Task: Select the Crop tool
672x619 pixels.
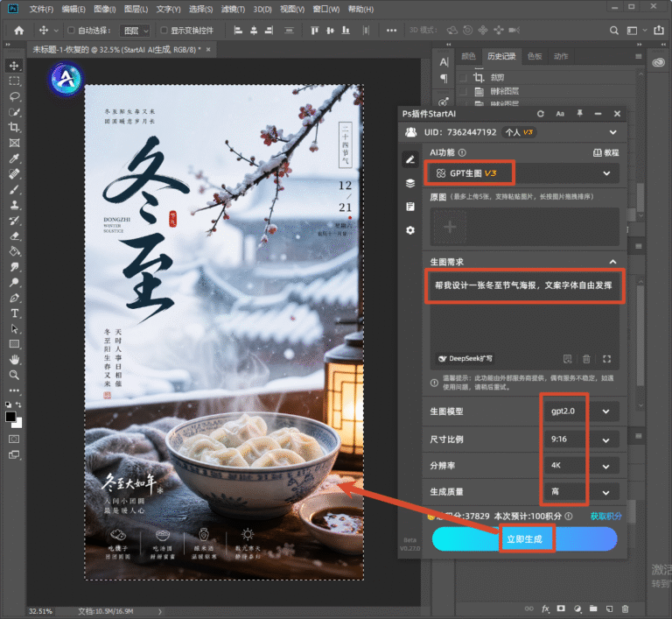Action: (14, 128)
